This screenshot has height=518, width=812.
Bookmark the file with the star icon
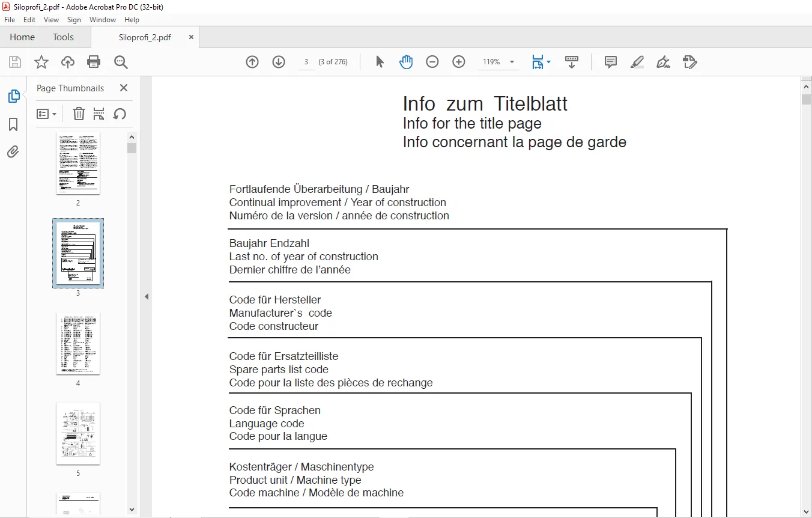tap(41, 62)
